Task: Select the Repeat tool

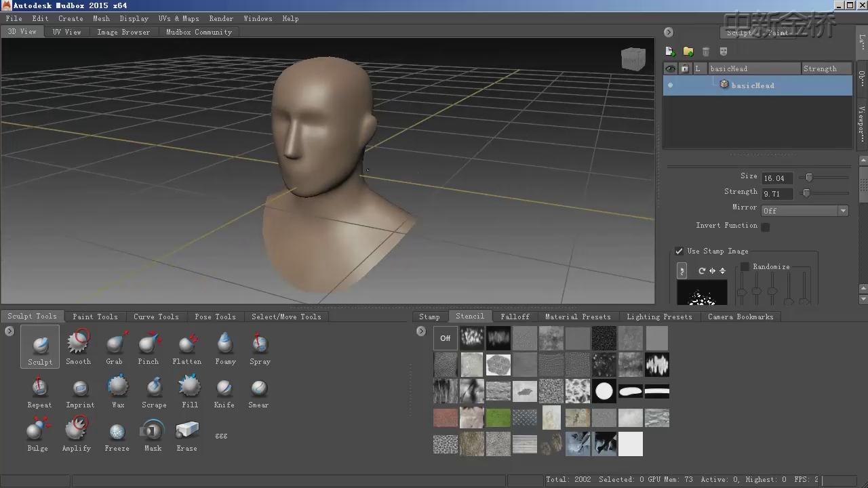Action: [39, 391]
